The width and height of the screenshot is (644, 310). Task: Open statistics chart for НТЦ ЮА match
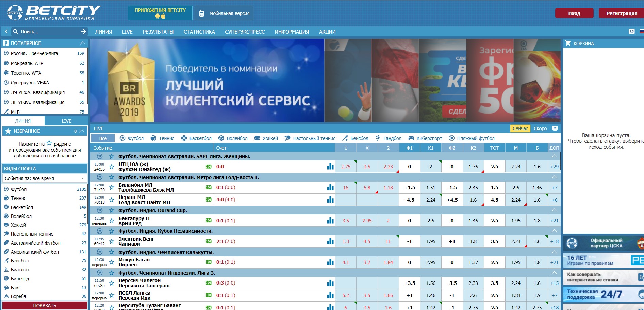(x=330, y=167)
